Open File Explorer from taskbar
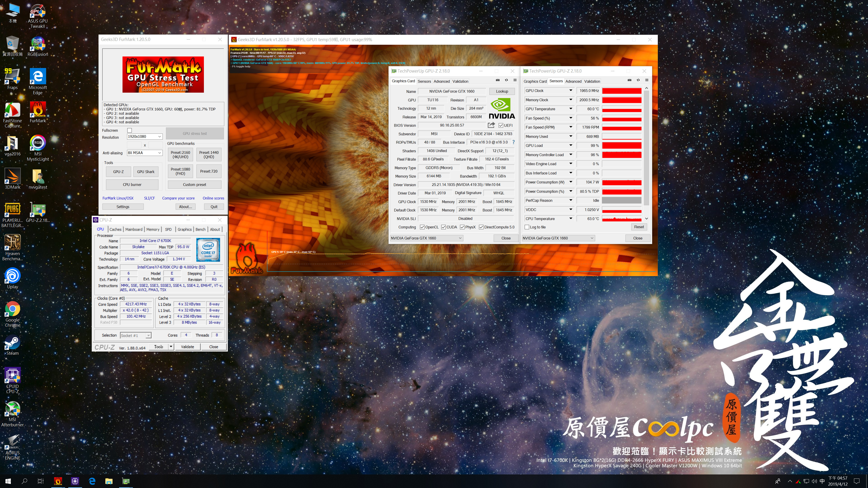This screenshot has width=868, height=488. point(108,481)
